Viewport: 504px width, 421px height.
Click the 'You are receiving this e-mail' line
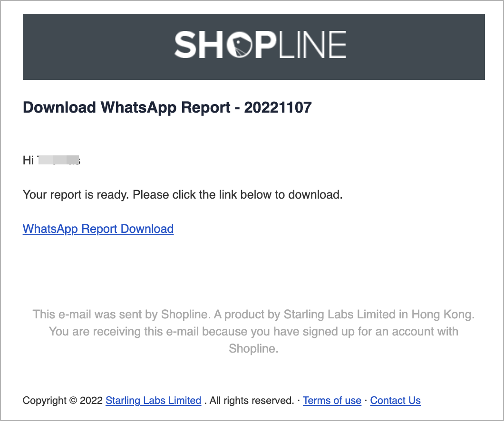pos(253,331)
